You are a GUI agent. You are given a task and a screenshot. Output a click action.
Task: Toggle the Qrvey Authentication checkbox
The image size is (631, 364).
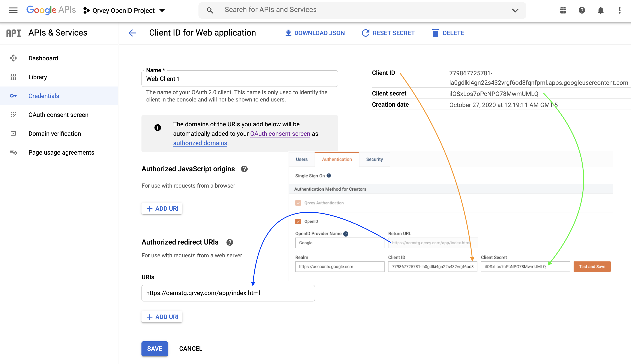click(x=298, y=203)
